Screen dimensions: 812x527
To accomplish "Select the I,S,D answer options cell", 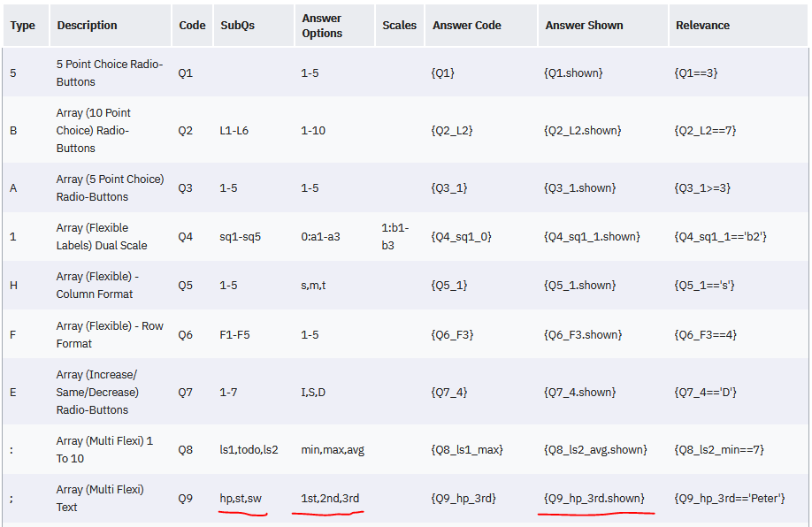I will 314,392.
